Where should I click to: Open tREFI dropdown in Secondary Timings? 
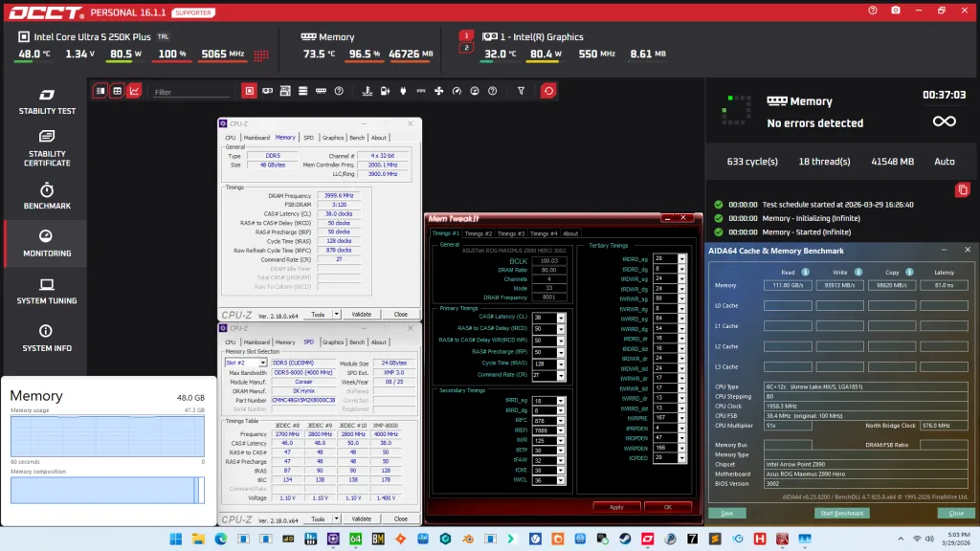coord(561,430)
